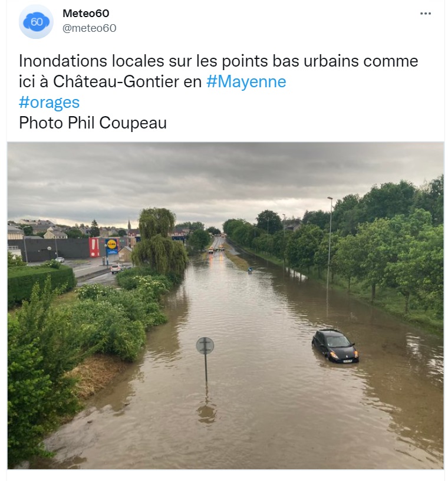Open the flooded road photo

(x=226, y=305)
